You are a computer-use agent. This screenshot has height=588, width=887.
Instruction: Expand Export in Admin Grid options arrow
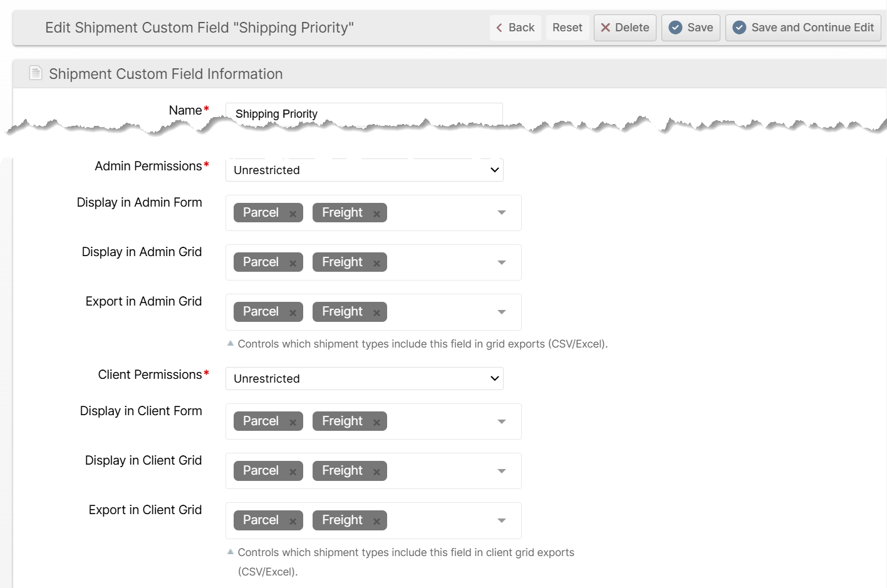point(501,312)
